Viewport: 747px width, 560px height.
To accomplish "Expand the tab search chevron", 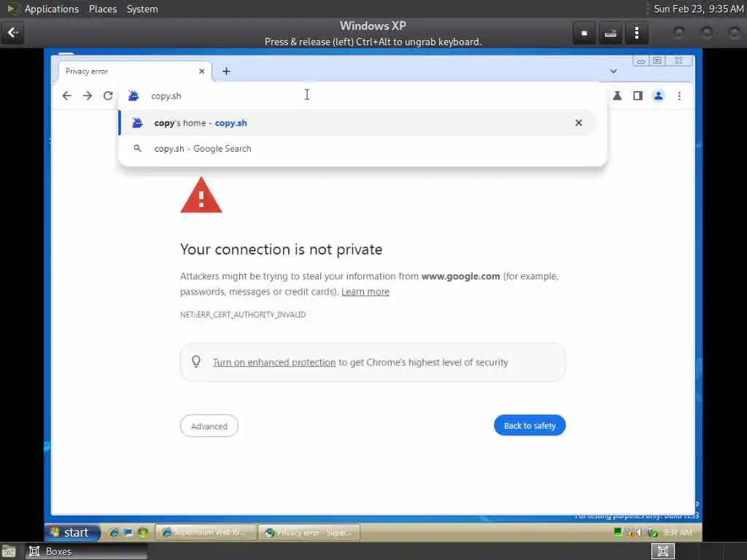I will (x=613, y=71).
